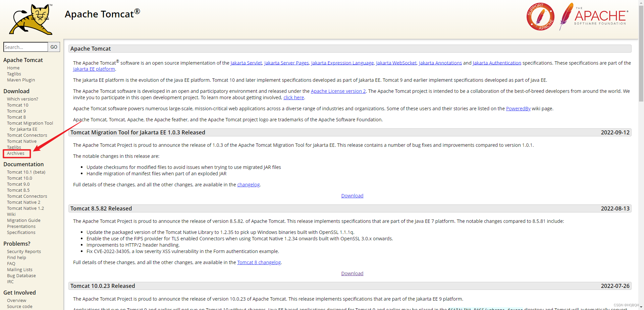Open Specifications link
The width and height of the screenshot is (644, 310).
tap(21, 232)
